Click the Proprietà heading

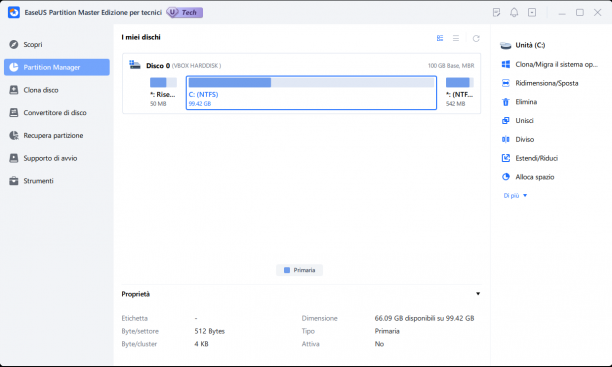(x=135, y=294)
